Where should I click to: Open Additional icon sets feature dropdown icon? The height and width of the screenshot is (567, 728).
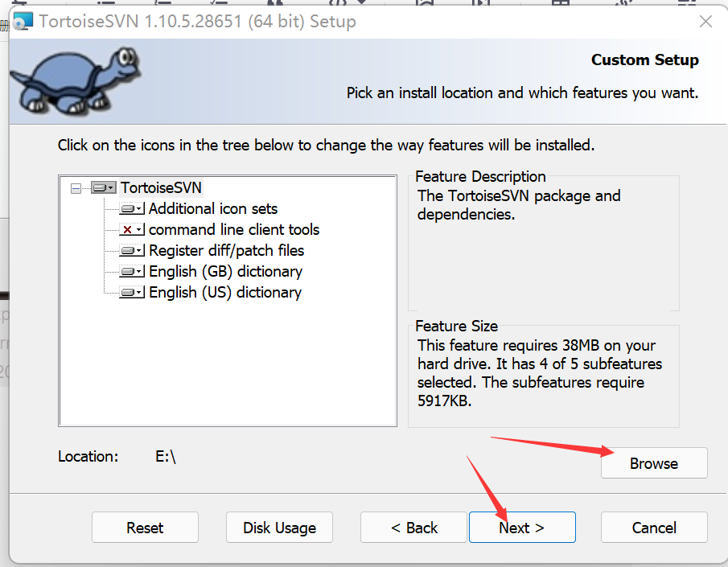(132, 209)
